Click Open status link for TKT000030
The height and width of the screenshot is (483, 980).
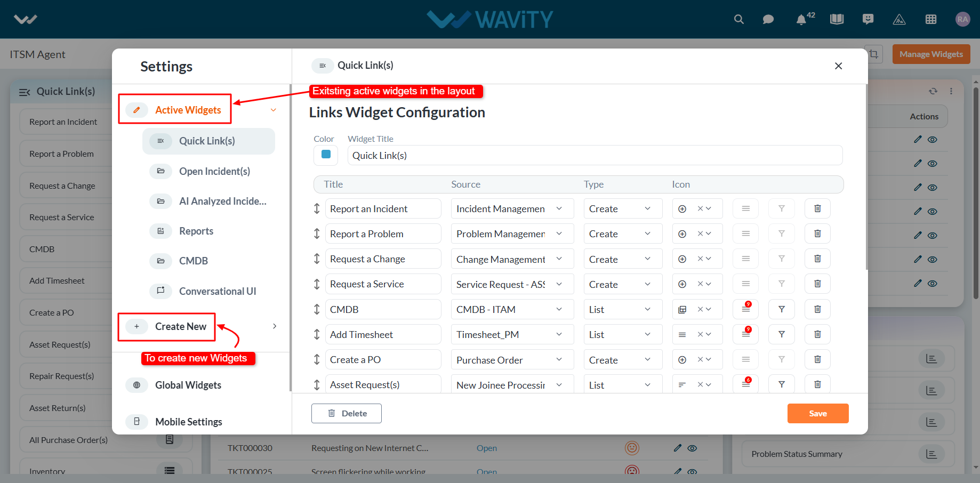(x=487, y=448)
